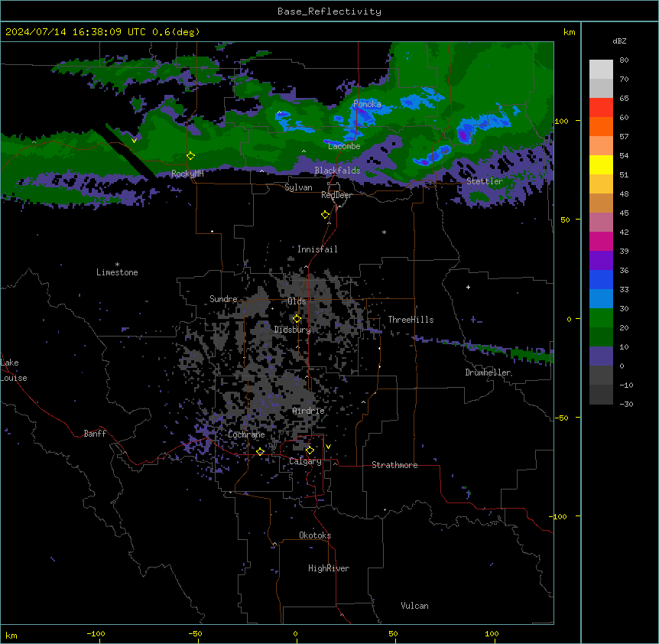Click the RedDeer label
Screen dimensions: 659x644
click(x=336, y=195)
